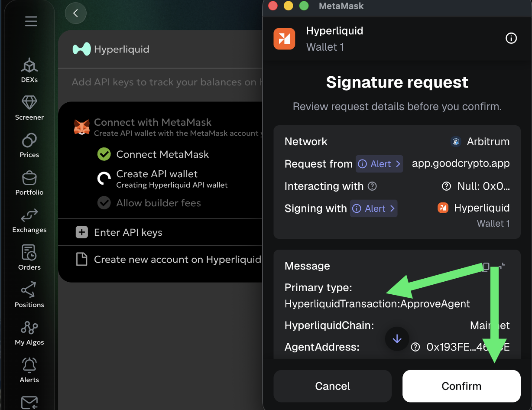The image size is (532, 410).
Task: Go to Prices in sidebar
Action: click(29, 145)
